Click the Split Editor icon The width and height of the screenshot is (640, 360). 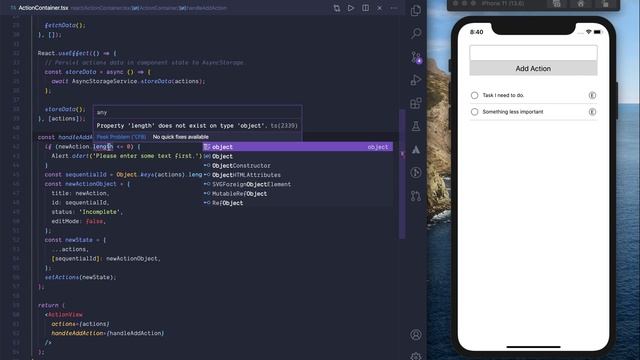point(365,8)
